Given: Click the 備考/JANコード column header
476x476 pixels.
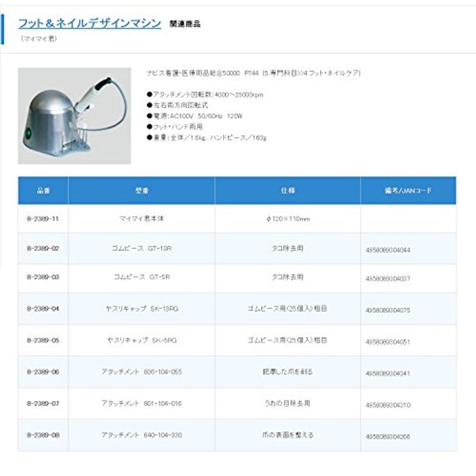Looking at the screenshot, I should [408, 191].
